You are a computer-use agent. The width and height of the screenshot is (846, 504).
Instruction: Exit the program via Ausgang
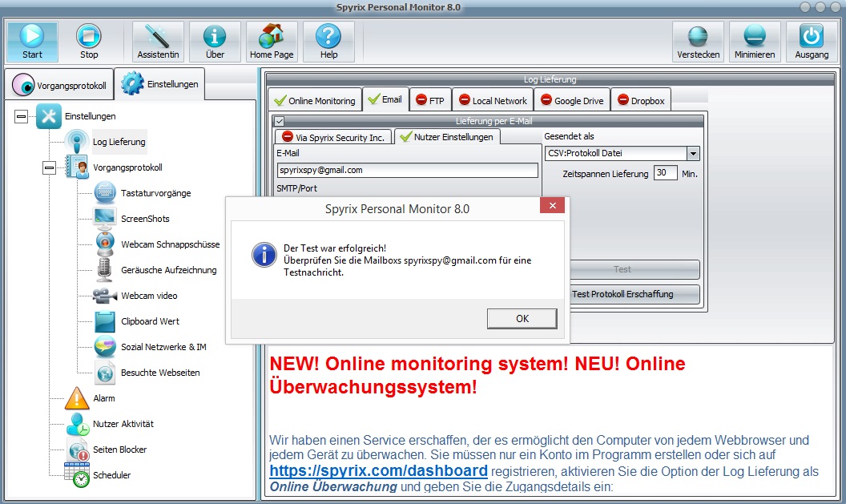pos(812,42)
